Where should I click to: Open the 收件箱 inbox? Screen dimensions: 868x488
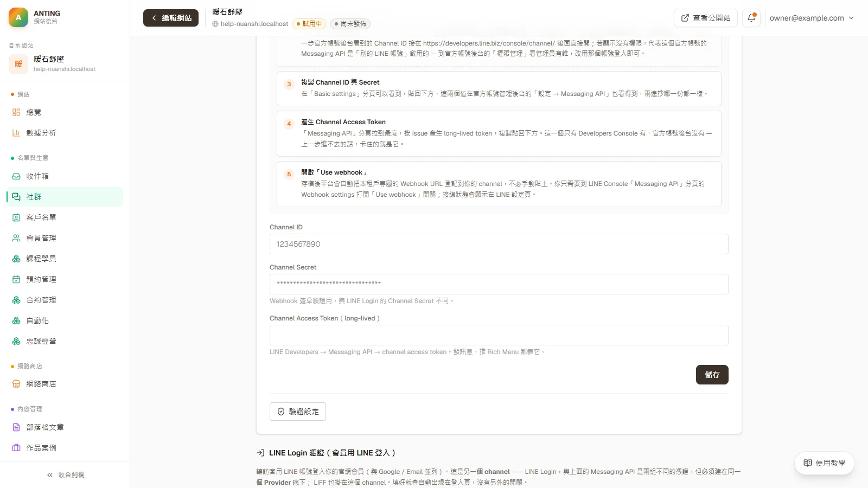(65, 176)
